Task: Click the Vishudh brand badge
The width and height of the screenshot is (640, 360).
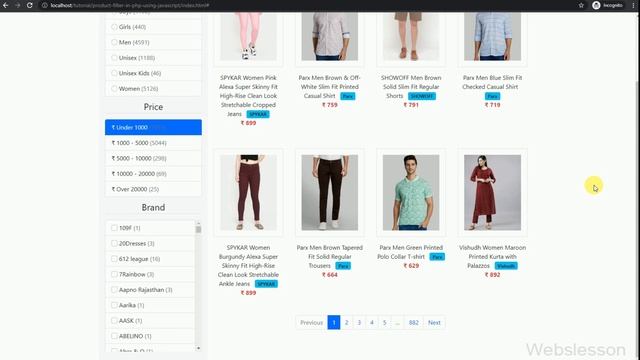Action: pos(506,266)
